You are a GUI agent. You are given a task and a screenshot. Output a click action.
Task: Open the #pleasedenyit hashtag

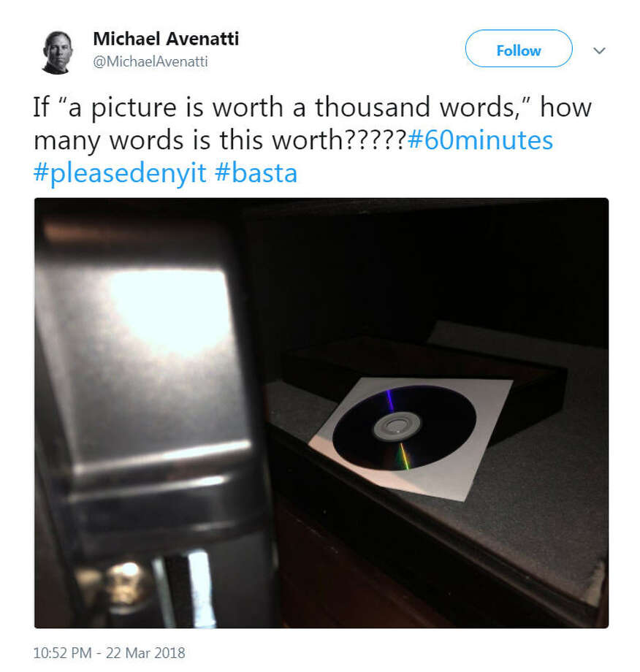[x=120, y=174]
